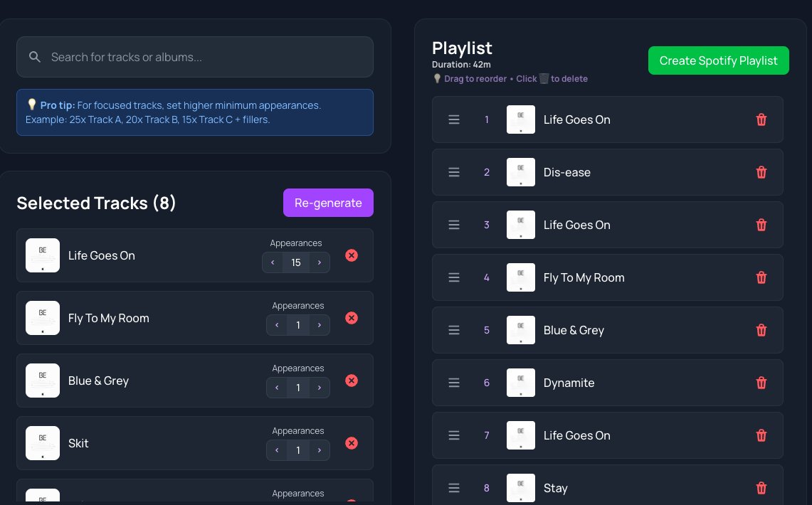
Task: Focus the search for tracks or albums field
Action: (x=195, y=57)
